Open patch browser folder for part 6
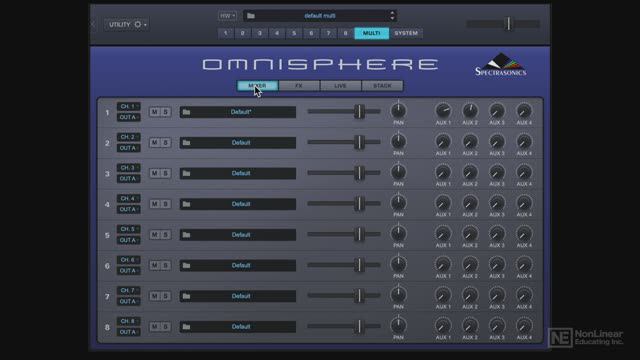 click(x=186, y=265)
